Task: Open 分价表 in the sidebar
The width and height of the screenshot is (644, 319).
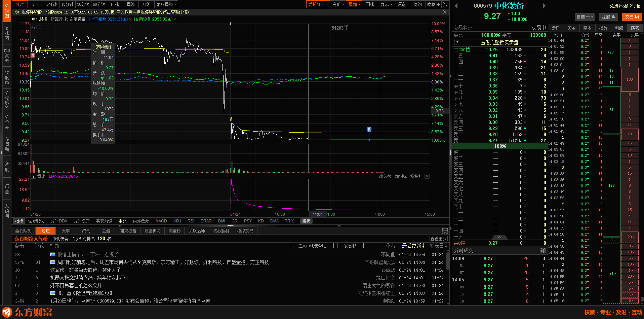Action: pos(7,122)
